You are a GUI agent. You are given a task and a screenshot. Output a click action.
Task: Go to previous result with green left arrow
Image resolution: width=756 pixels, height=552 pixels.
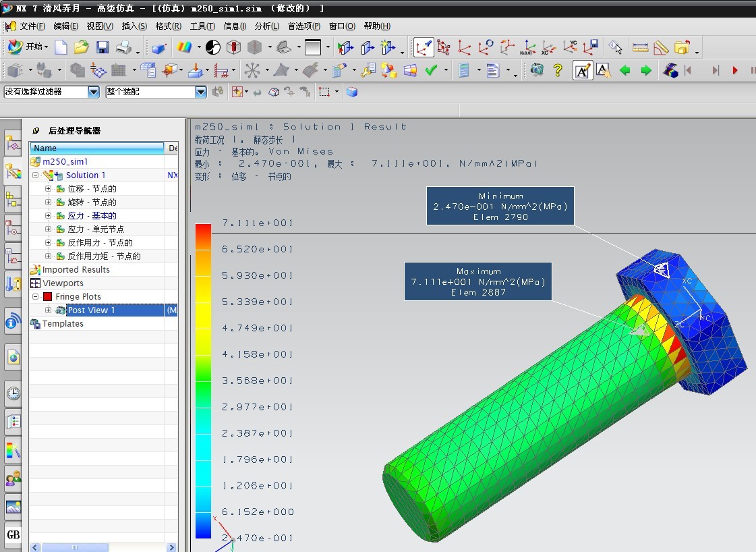(625, 70)
